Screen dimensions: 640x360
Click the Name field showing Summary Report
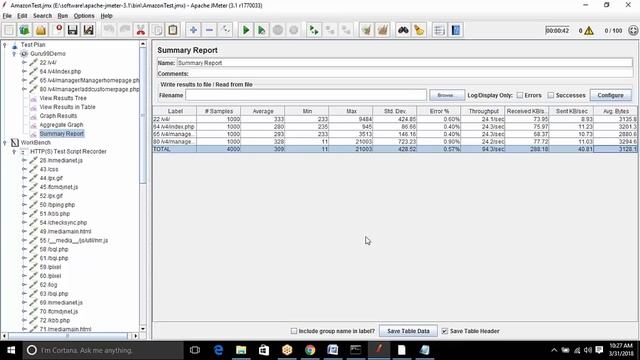click(x=404, y=63)
